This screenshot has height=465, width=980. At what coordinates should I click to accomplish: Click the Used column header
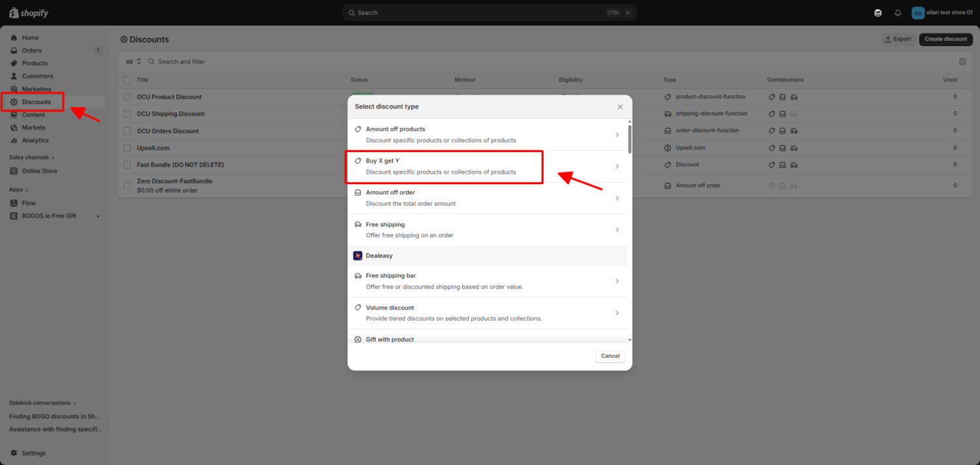coord(950,80)
